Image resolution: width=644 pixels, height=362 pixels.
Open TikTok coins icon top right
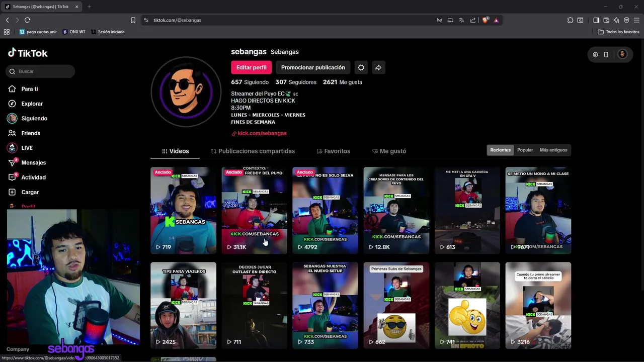pyautogui.click(x=595, y=54)
